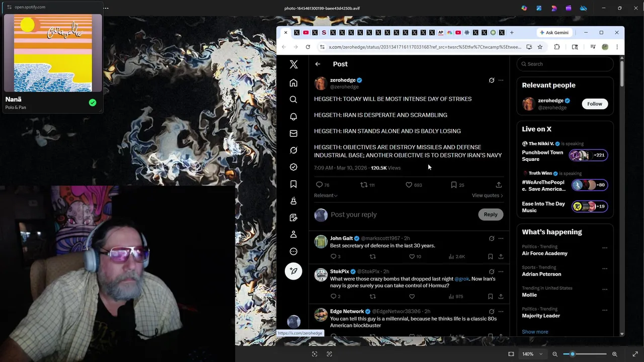Open Bookmarks icon in X sidebar
The width and height of the screenshot is (644, 362).
(293, 184)
